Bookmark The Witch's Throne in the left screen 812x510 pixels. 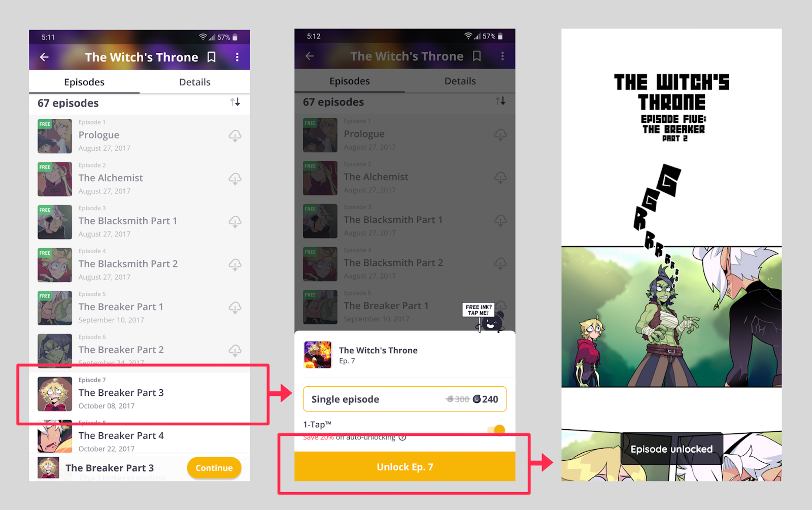(212, 57)
